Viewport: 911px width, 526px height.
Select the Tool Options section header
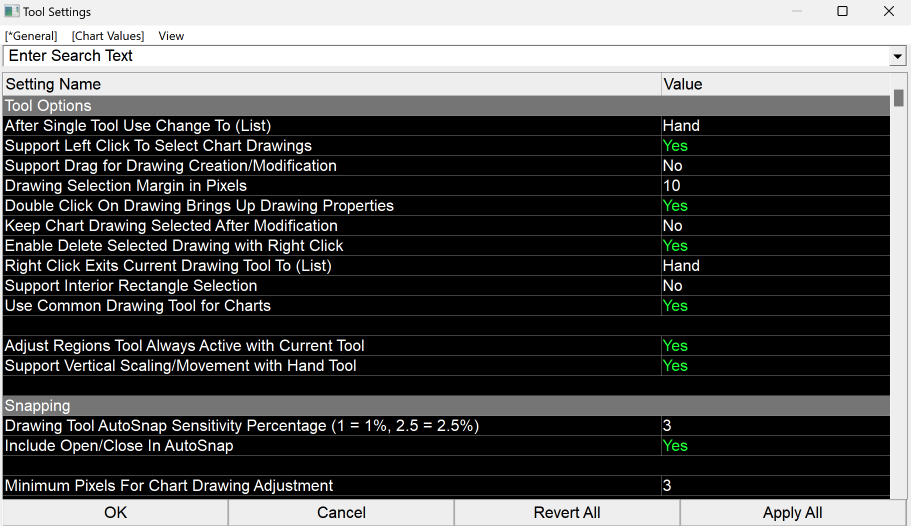(x=446, y=106)
